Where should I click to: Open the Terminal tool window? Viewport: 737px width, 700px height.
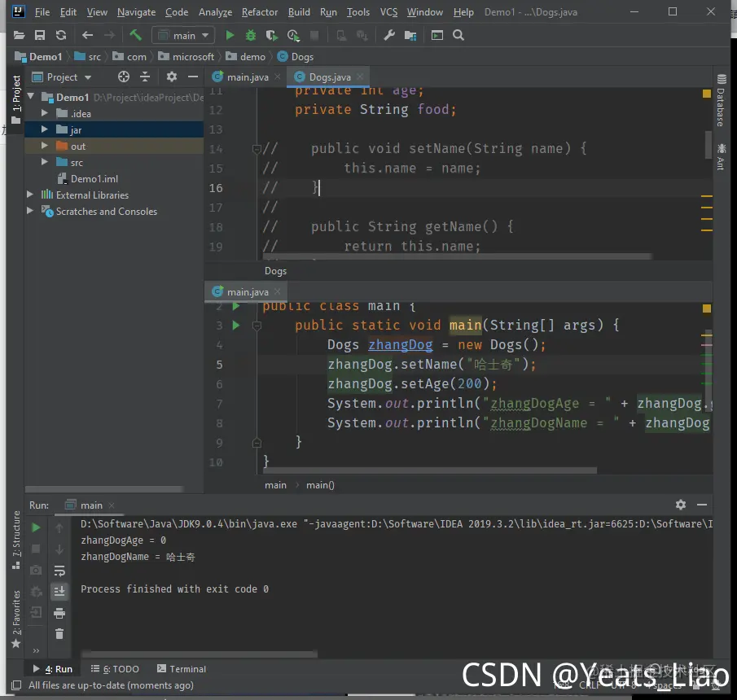tap(182, 668)
